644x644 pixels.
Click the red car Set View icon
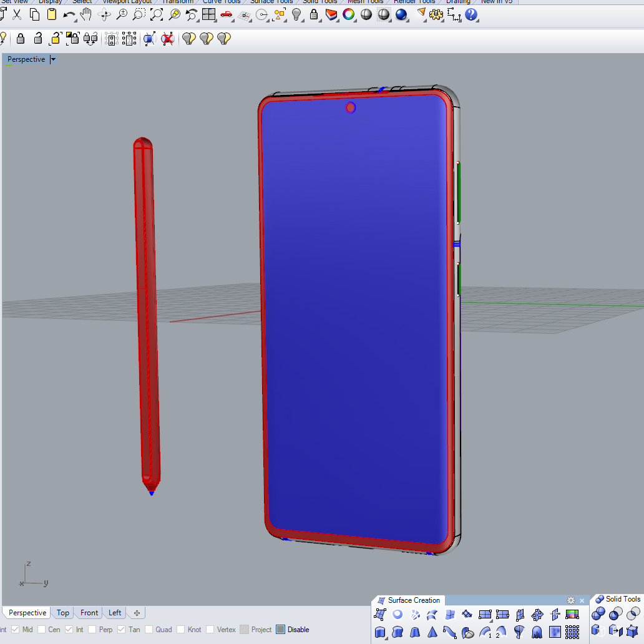[x=227, y=15]
